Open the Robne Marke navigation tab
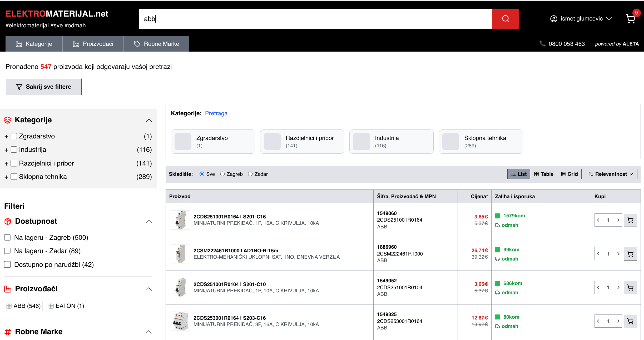The height and width of the screenshot is (340, 644). point(156,44)
